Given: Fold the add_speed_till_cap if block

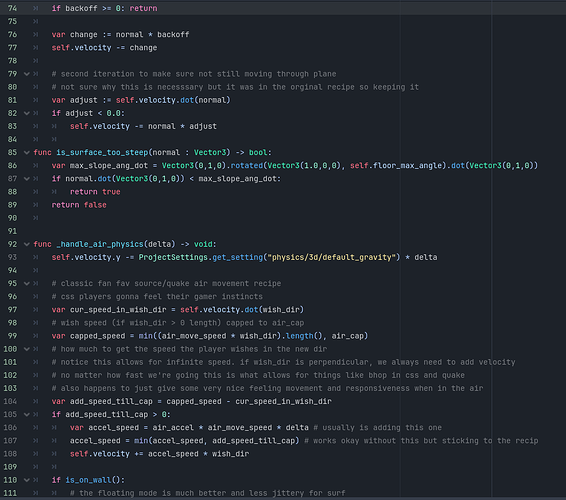Looking at the screenshot, I should (x=27, y=414).
